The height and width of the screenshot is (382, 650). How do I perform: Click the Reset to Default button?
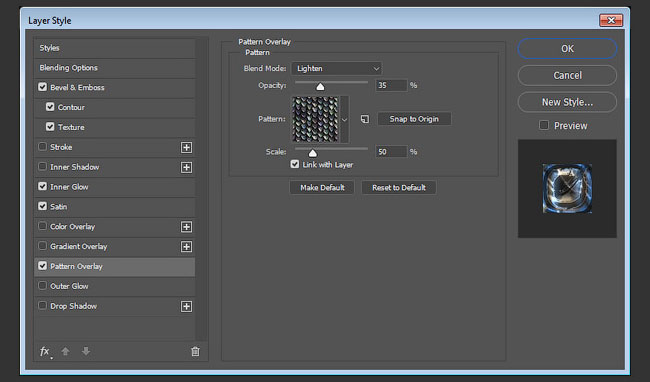pyautogui.click(x=399, y=188)
